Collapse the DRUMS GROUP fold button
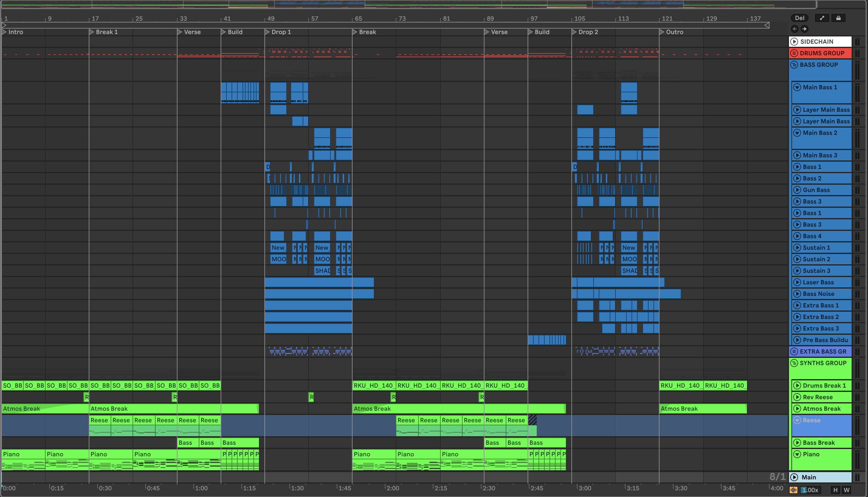 (794, 53)
